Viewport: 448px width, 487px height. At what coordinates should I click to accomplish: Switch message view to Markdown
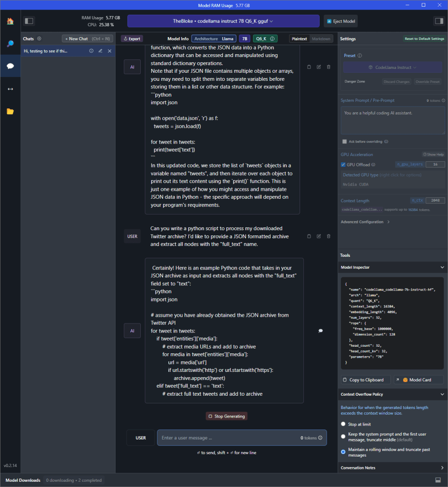click(321, 39)
